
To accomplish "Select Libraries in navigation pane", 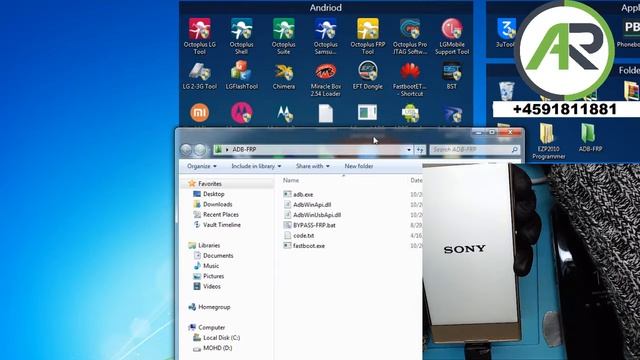I will pos(209,245).
